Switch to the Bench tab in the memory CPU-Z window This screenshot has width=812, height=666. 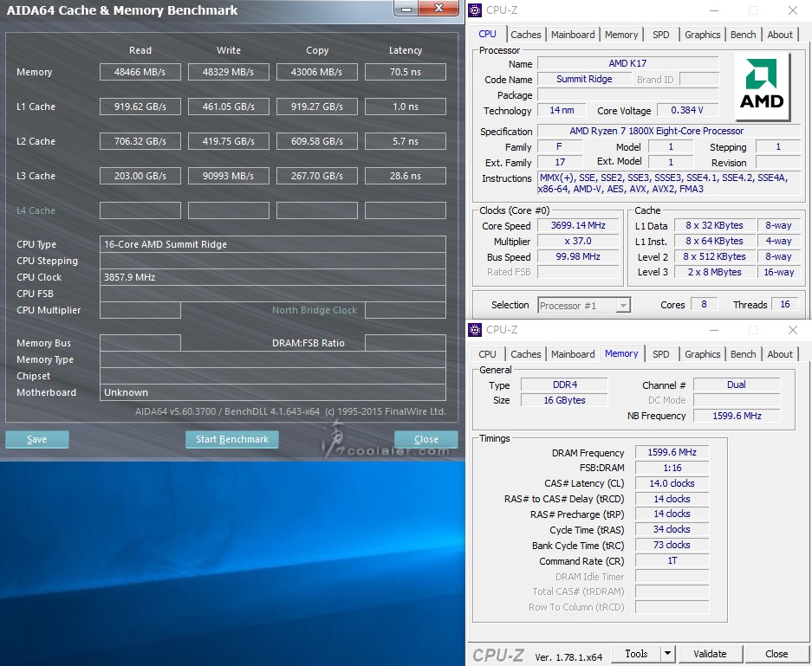click(x=744, y=354)
